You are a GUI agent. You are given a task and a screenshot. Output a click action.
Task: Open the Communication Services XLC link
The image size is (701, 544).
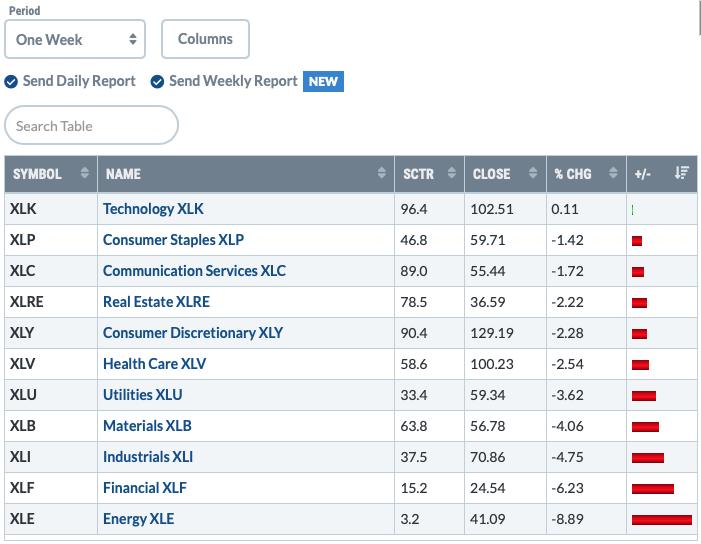[194, 271]
